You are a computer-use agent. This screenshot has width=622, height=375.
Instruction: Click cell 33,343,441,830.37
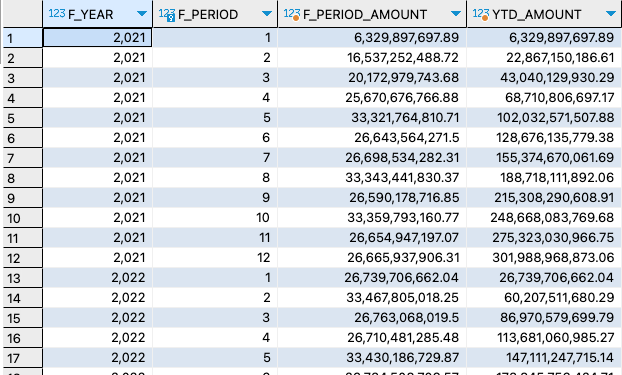point(372,178)
